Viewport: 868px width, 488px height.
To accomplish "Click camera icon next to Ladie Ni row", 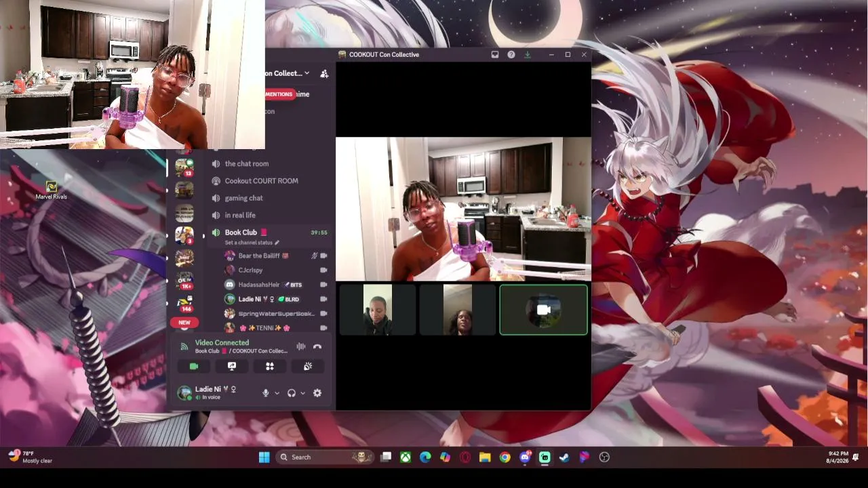I will (323, 299).
